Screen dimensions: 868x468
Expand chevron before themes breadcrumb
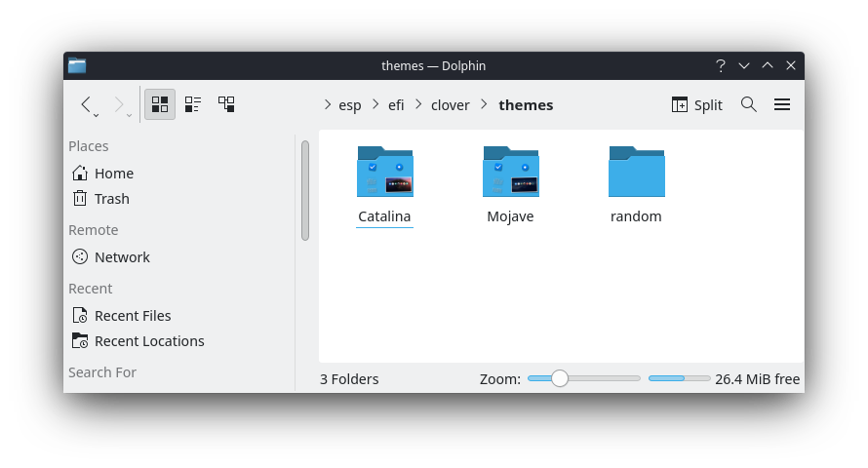484,104
